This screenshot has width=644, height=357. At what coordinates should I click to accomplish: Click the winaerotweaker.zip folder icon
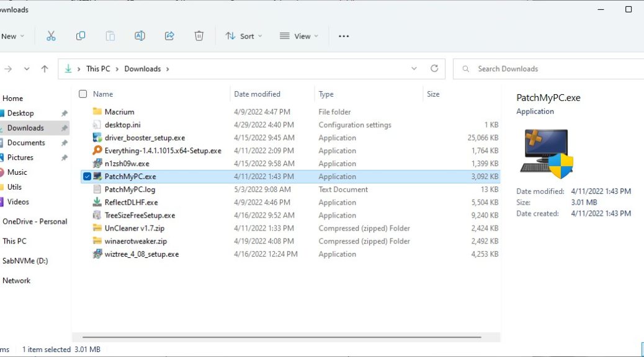pos(97,241)
